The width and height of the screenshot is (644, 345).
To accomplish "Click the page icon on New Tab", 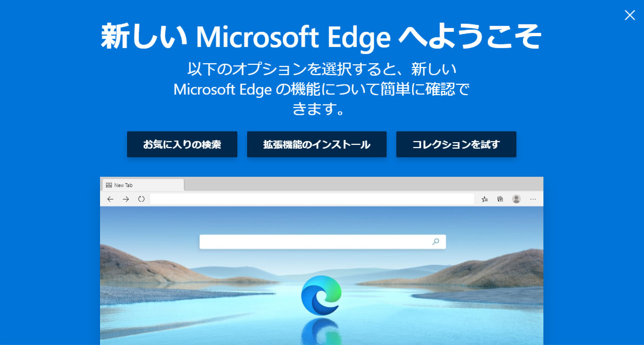I will 109,185.
